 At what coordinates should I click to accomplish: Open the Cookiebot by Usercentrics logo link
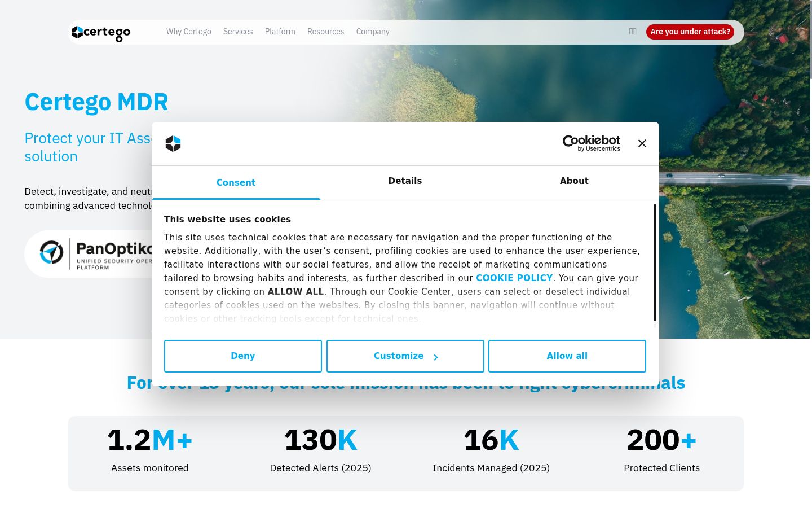click(591, 143)
